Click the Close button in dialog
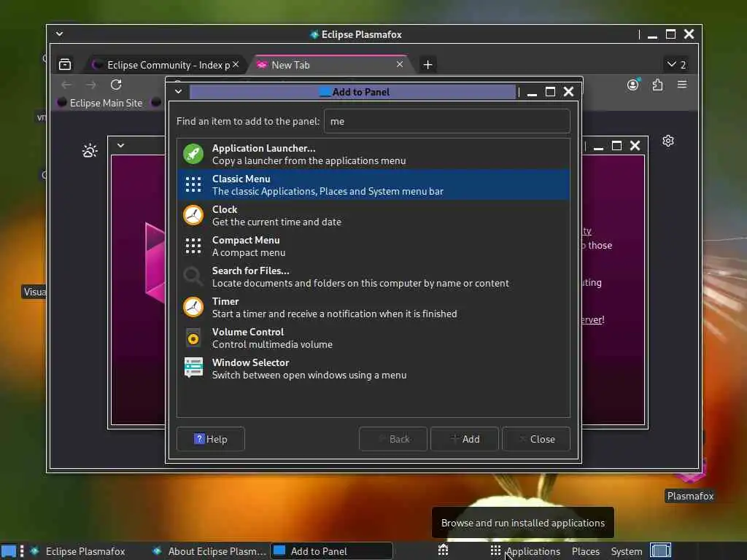Screen dimensions: 747x560 pos(536,438)
